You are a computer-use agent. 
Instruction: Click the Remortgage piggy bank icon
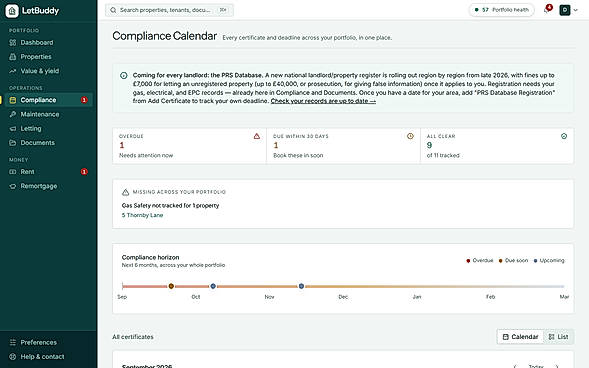(13, 186)
